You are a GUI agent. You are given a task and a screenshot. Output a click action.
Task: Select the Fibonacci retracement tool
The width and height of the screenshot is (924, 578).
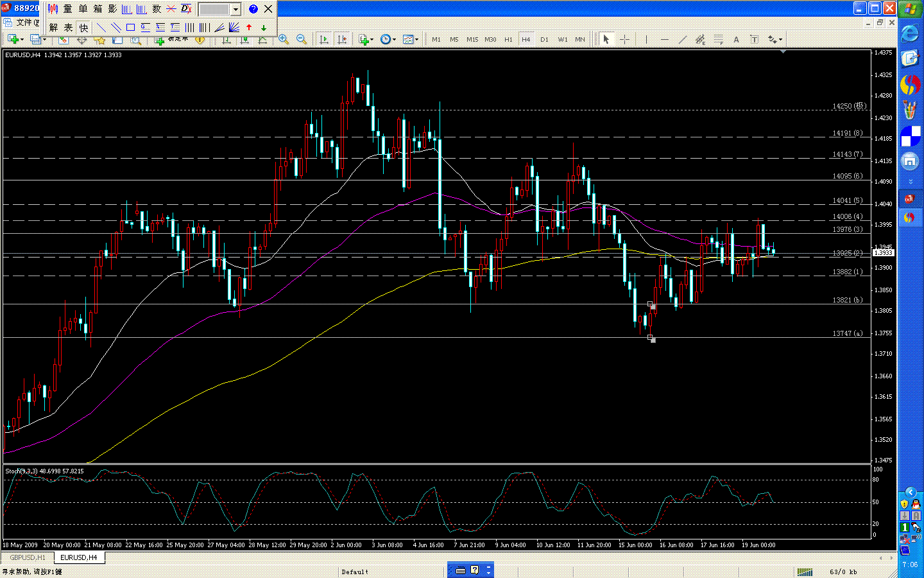pos(718,40)
